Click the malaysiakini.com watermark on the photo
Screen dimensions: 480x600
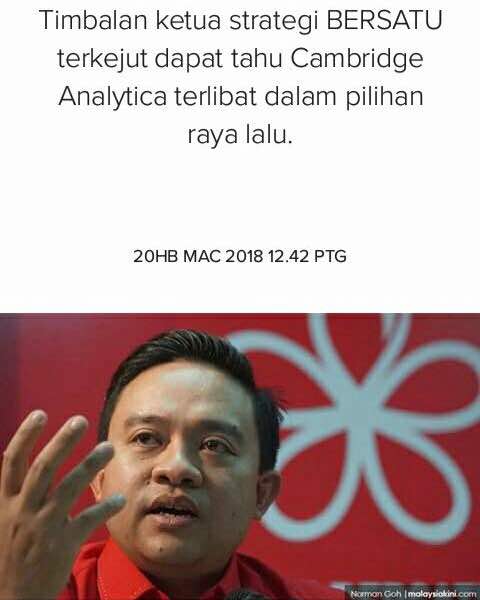(x=442, y=594)
